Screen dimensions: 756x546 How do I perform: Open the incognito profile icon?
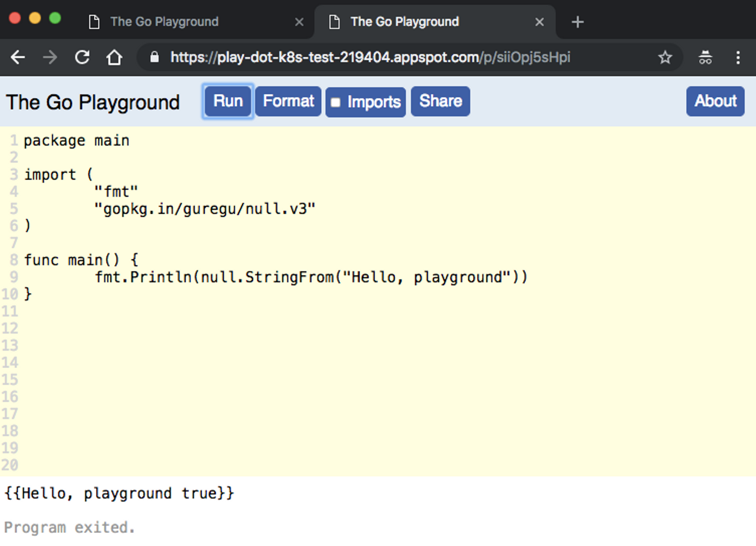pos(705,57)
